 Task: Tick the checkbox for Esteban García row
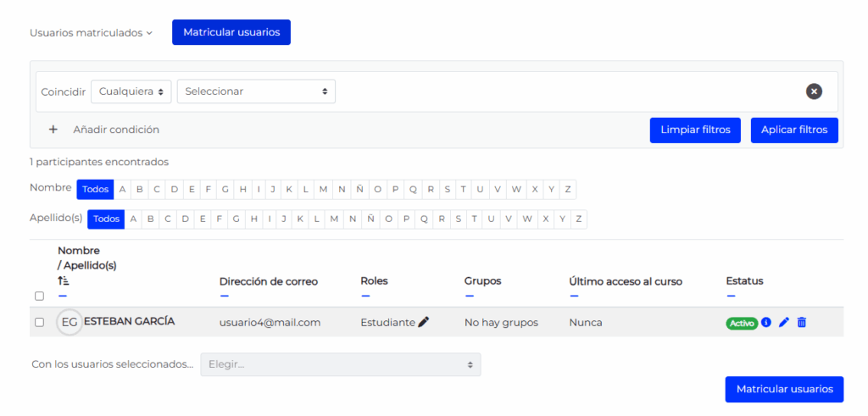[39, 322]
